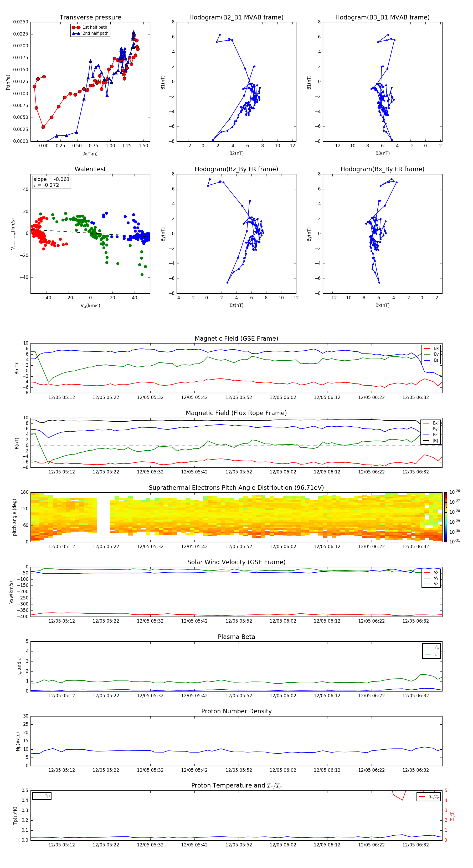
Task: Click the "Magnetic Field (Flux Rope Frame)" title
Action: click(236, 413)
